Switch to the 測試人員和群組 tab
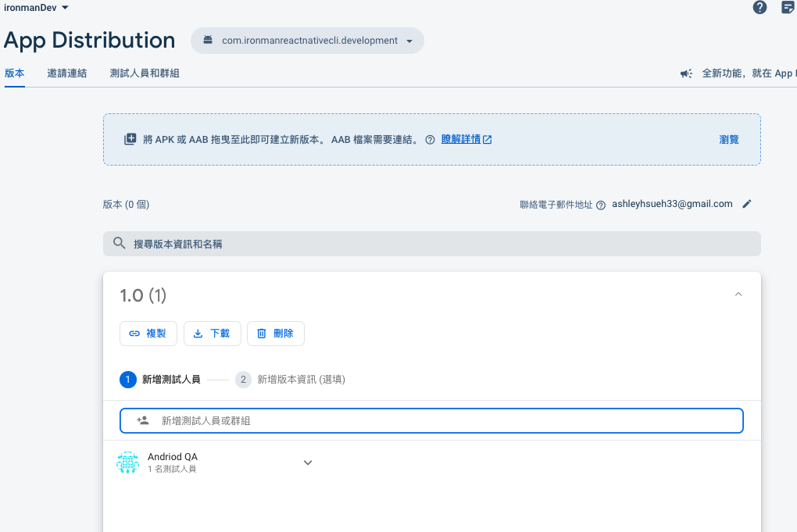The height and width of the screenshot is (532, 797). pos(145,73)
